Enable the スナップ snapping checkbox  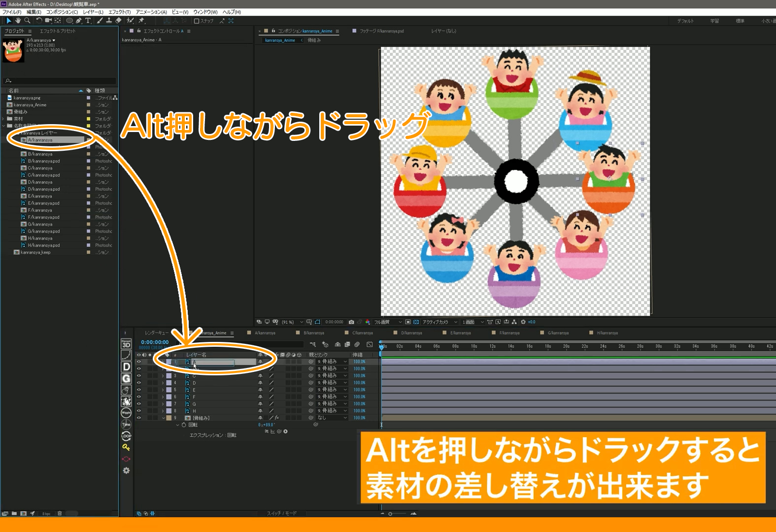(197, 21)
